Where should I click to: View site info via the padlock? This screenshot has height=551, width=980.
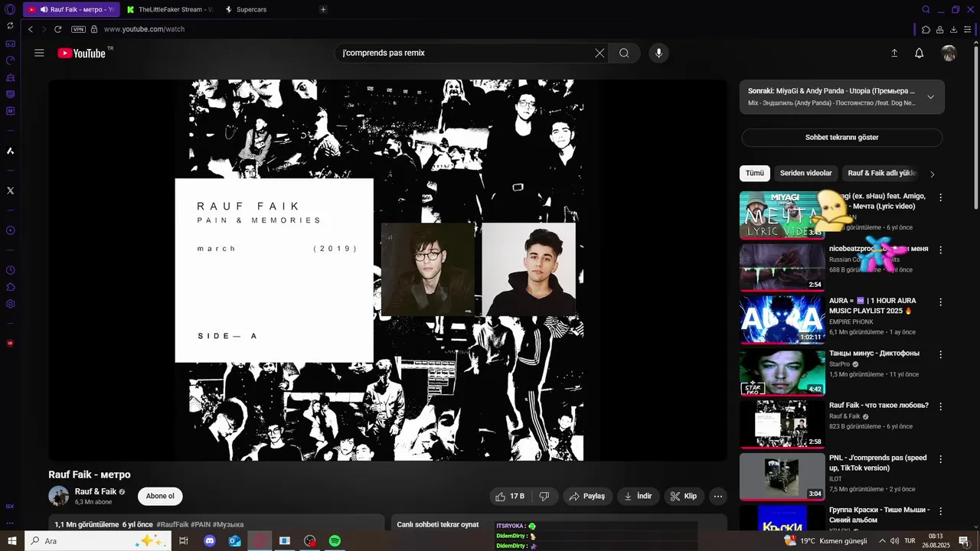(94, 29)
